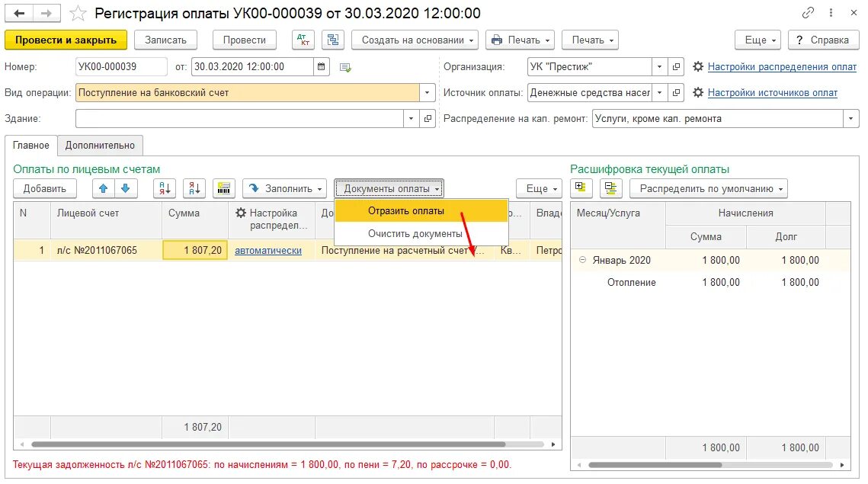868x484 pixels.
Task: Expand Здание dropdown arrow
Action: (x=411, y=118)
